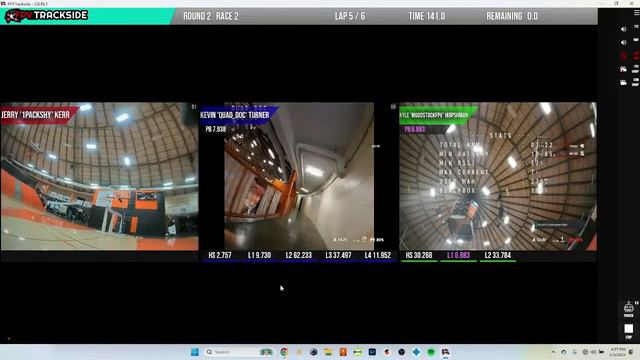This screenshot has height=360, width=640.
Task: Click Kyle's HS 30.268 holeshot time
Action: click(419, 256)
